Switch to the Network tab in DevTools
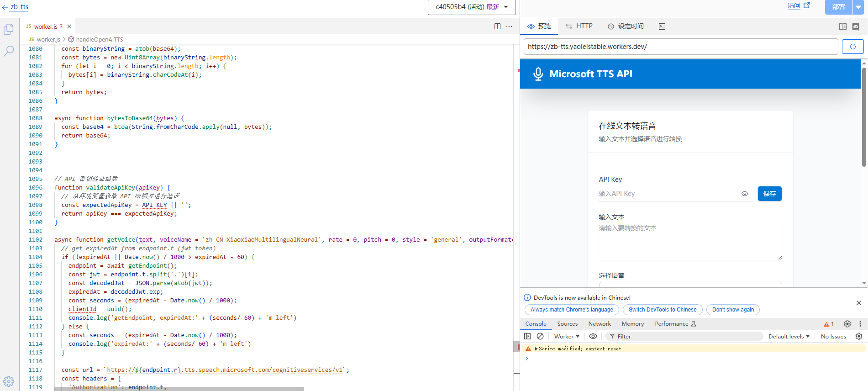This screenshot has height=391, width=868. 599,324
